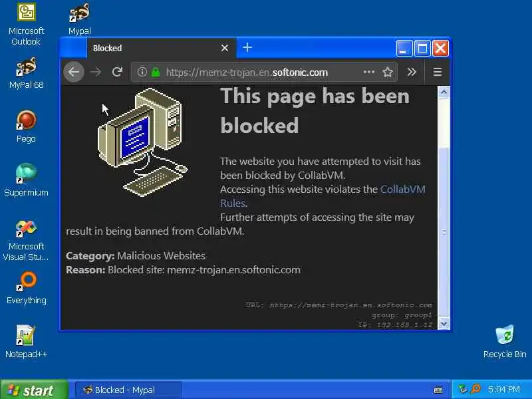Screen dimensions: 532x399
Task: Click the orange magnifier tray icon
Action: coord(475,389)
